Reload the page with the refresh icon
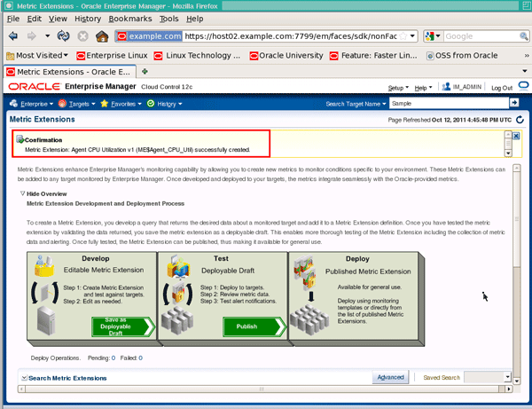The image size is (532, 409). tap(64, 36)
